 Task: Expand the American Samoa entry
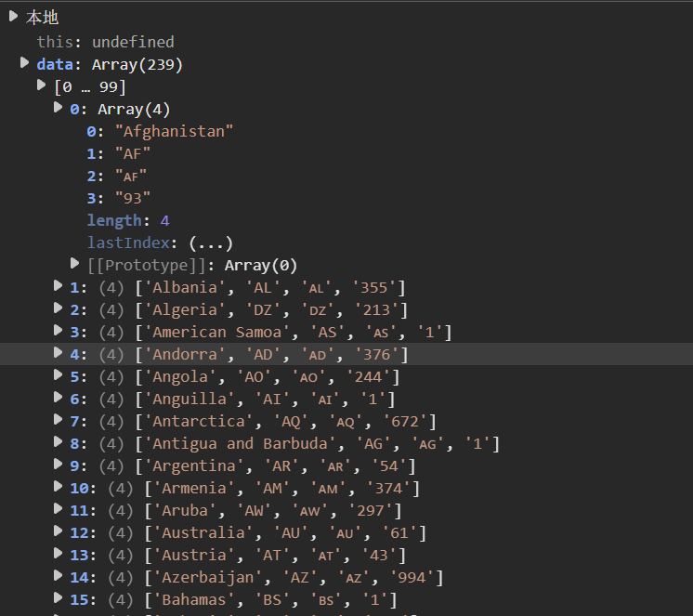(59, 332)
